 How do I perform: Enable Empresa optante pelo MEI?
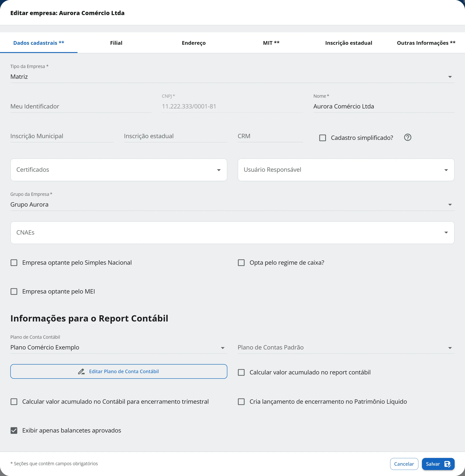coord(14,291)
